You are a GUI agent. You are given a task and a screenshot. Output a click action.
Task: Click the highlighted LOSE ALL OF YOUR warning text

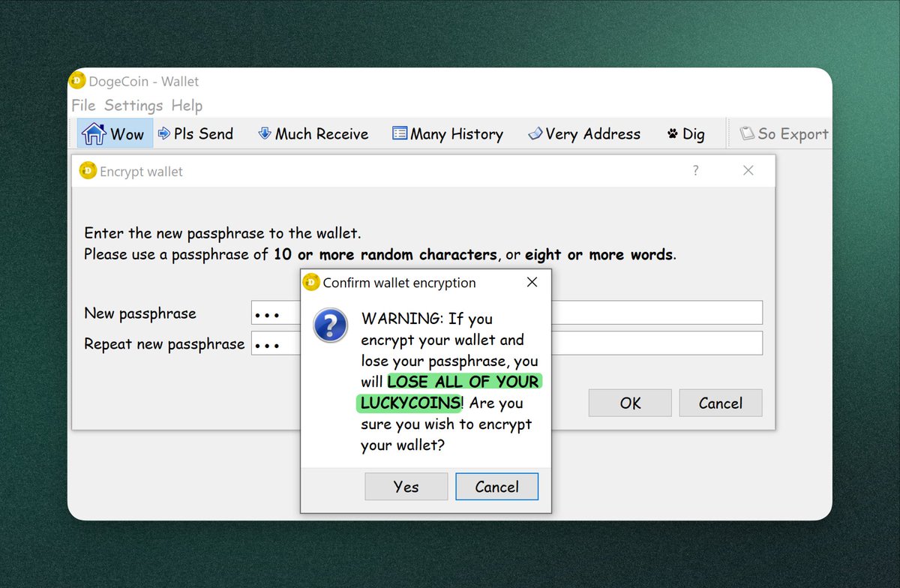coord(464,382)
